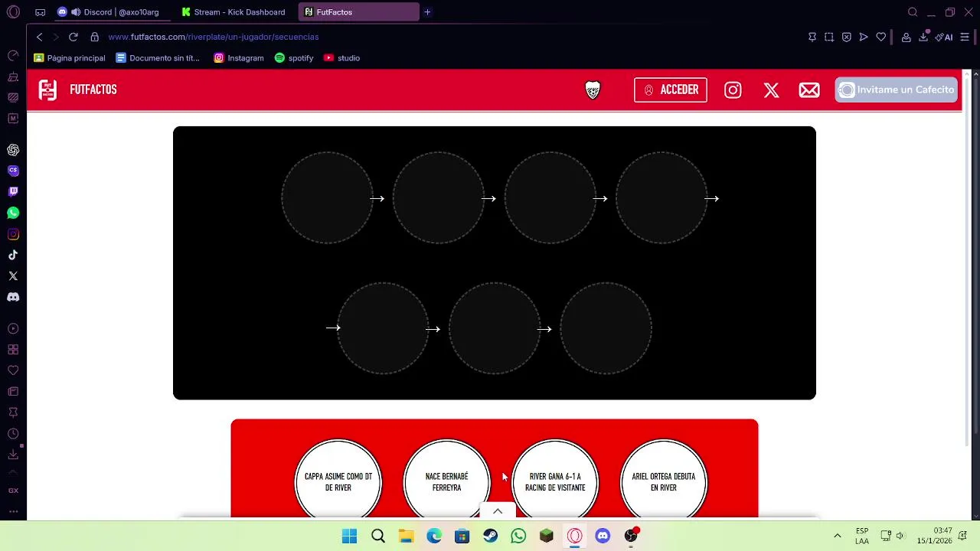The width and height of the screenshot is (980, 551).
Task: Open the Documento sin tít... bookmark
Action: (x=158, y=58)
